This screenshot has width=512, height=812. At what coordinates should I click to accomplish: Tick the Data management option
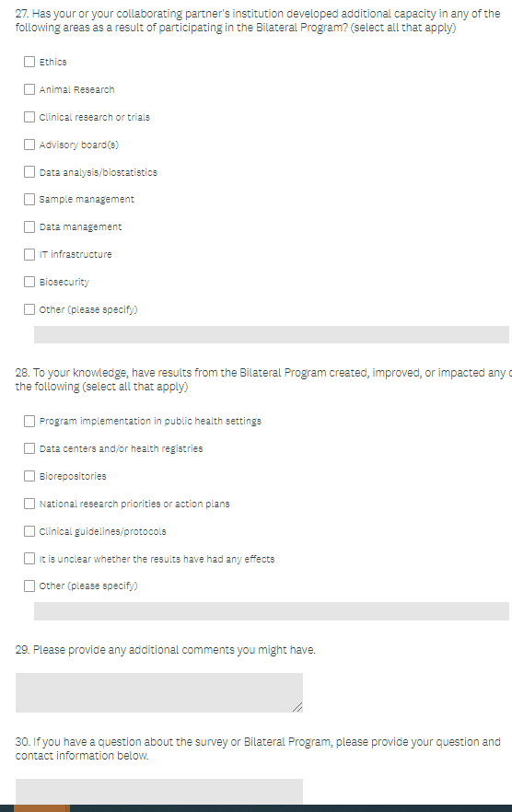29,226
